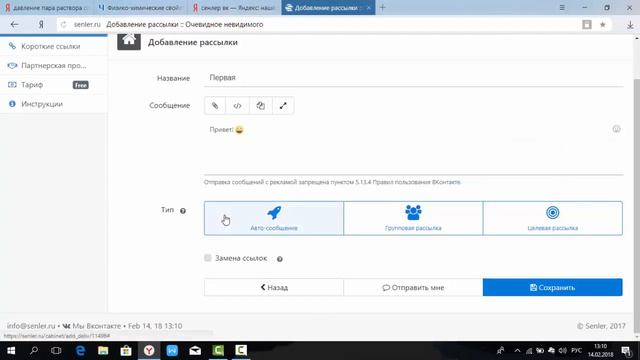640x360 pixels.
Task: Click the attach file paperclip icon
Action: [215, 106]
